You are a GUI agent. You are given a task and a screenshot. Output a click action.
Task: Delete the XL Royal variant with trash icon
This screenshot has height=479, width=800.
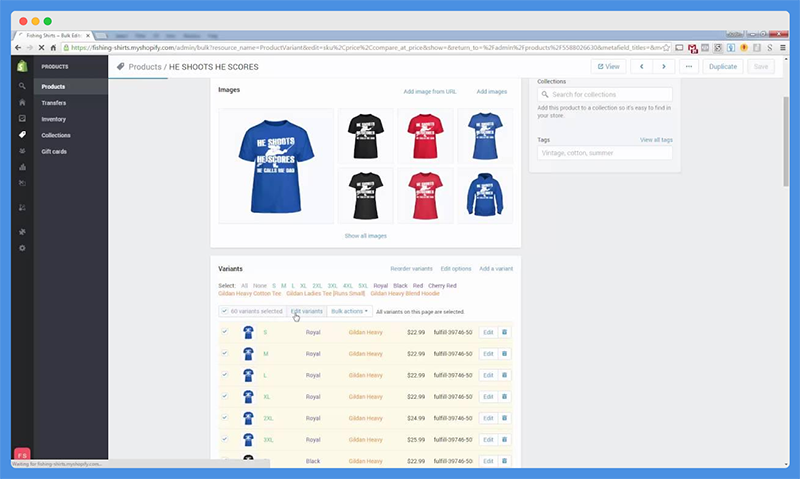(505, 396)
